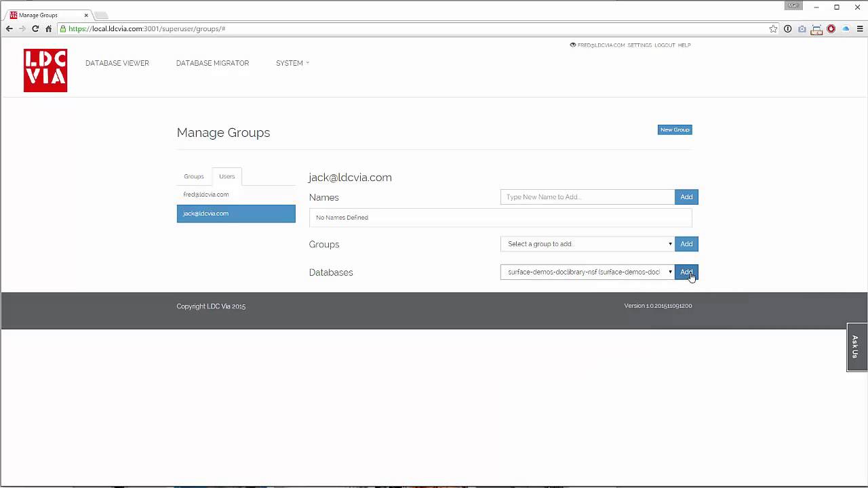Viewport: 868px width, 488px height.
Task: Open the Database Migrator menu item
Action: 212,63
